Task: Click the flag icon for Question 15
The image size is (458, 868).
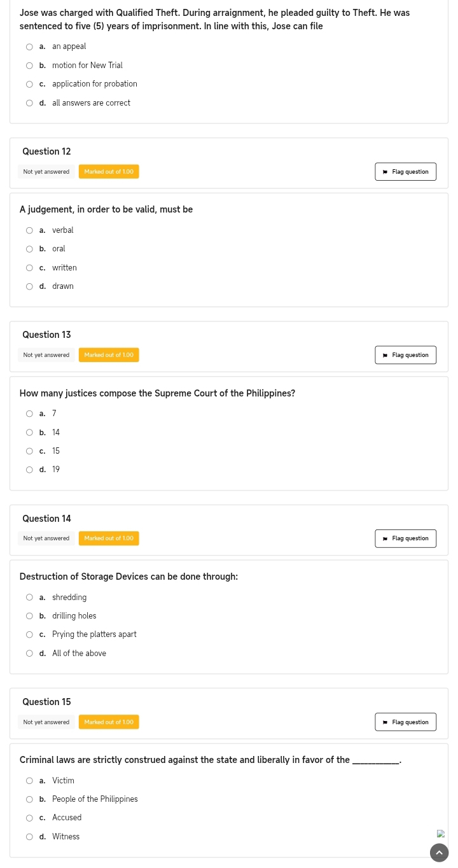Action: (x=385, y=722)
